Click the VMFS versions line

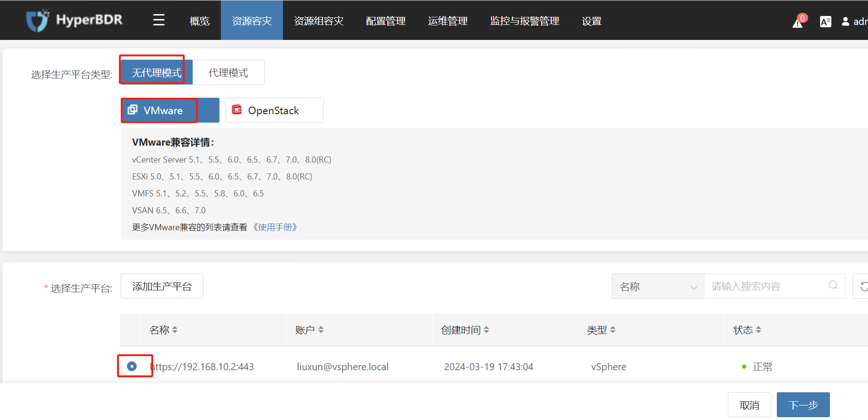point(198,194)
